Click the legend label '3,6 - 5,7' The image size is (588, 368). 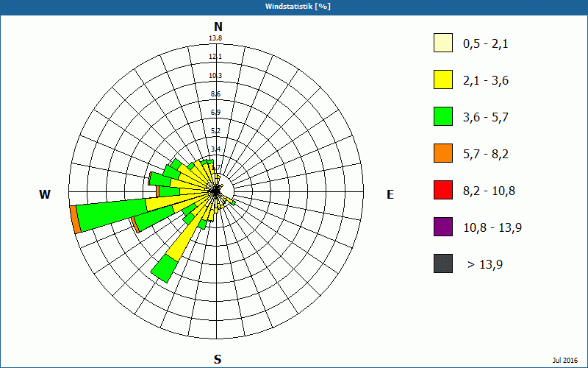point(486,118)
